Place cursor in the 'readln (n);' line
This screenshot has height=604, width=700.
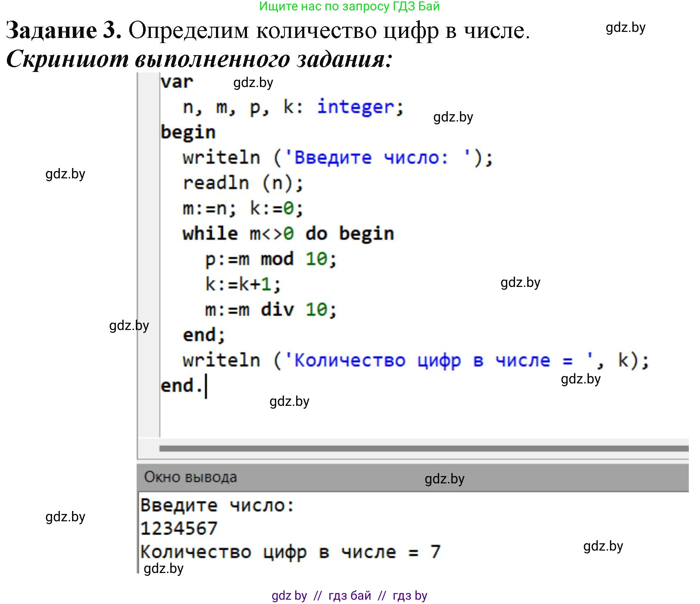point(243,183)
